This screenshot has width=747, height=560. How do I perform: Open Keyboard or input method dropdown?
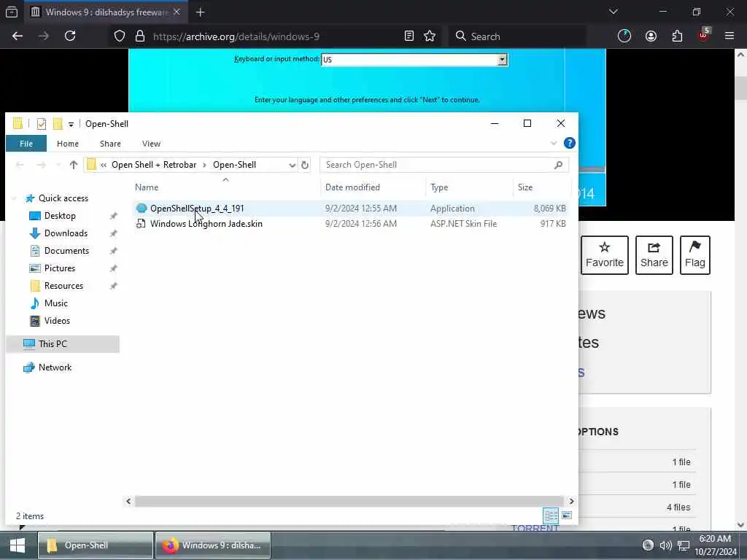pyautogui.click(x=502, y=60)
